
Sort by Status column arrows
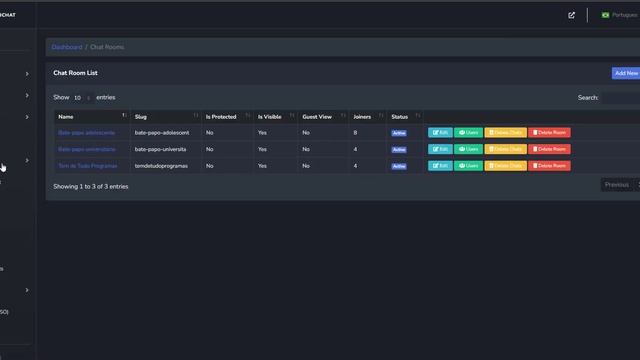418,116
